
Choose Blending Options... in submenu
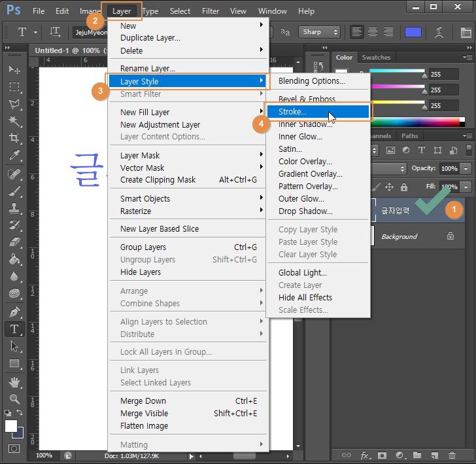click(318, 81)
